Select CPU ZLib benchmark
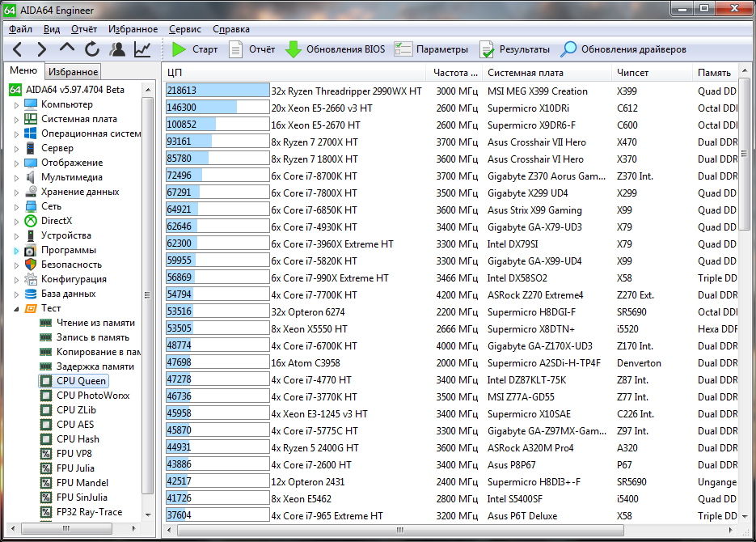The height and width of the screenshot is (542, 756). coord(76,410)
